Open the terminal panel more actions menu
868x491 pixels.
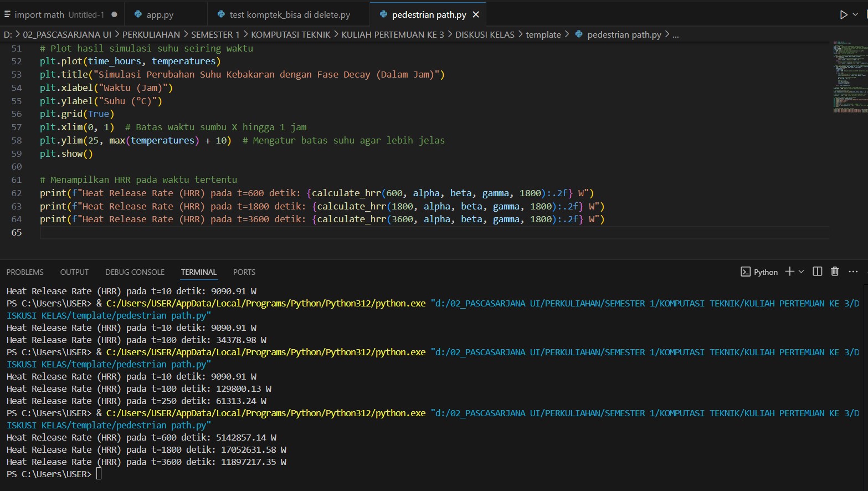click(853, 272)
